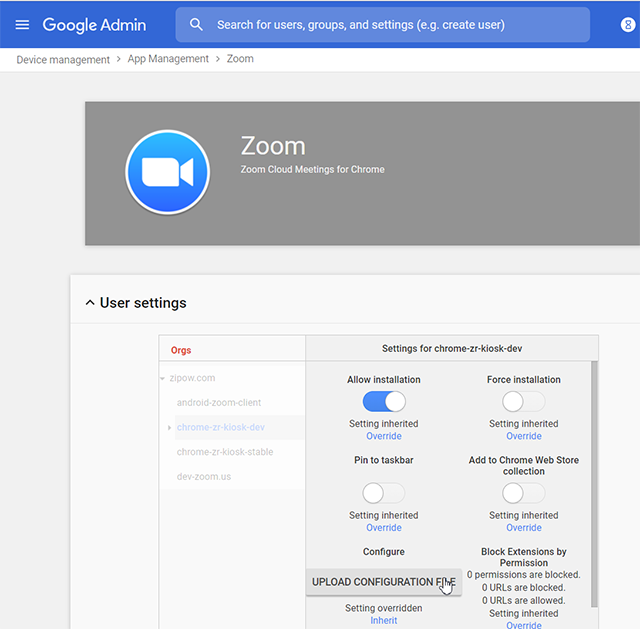The height and width of the screenshot is (629, 640).
Task: Enable the Pin to taskbar toggle
Action: [x=384, y=493]
